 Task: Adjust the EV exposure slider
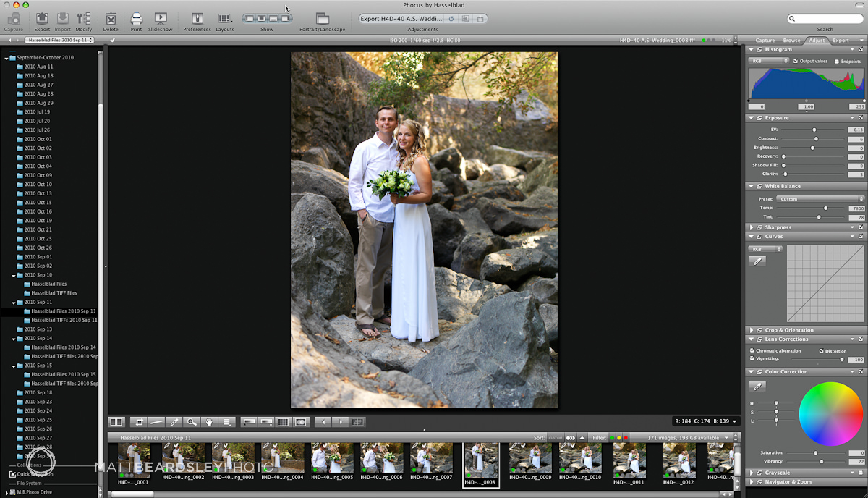[813, 130]
